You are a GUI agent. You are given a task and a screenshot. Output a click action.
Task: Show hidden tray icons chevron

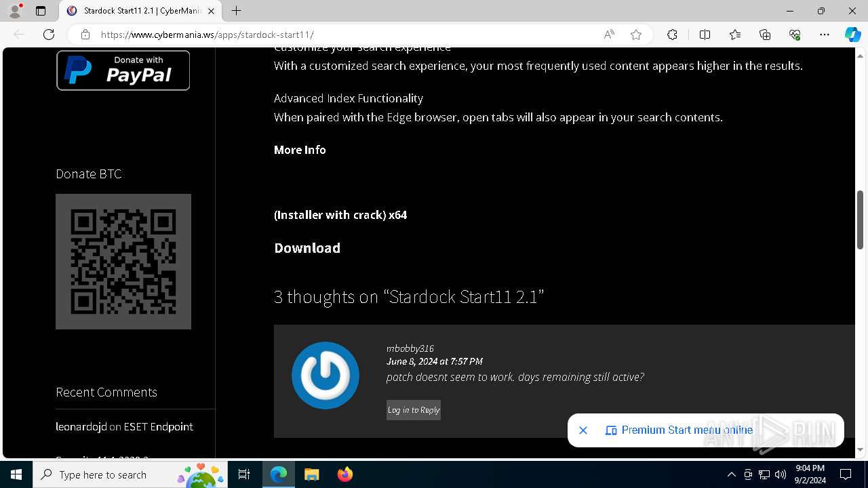coord(731,474)
